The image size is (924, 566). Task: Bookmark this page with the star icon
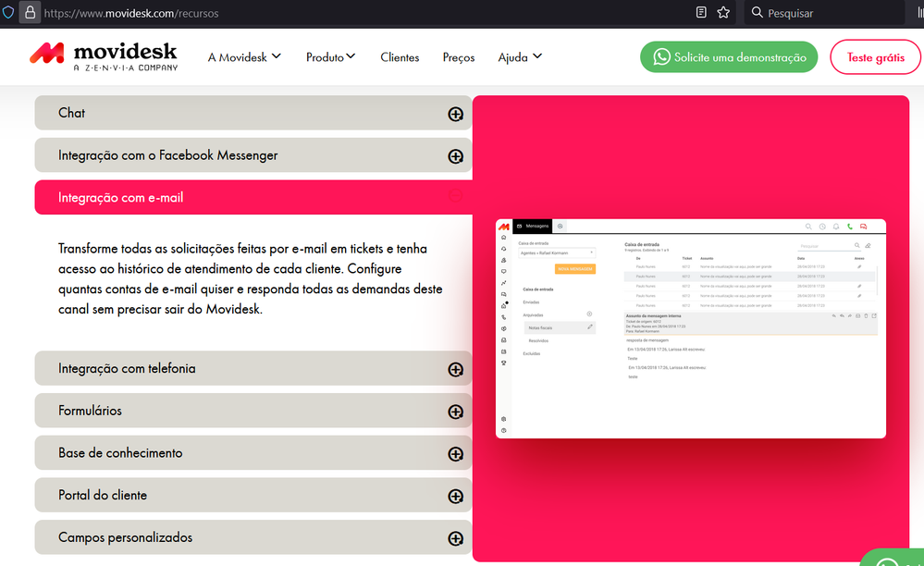click(x=723, y=13)
